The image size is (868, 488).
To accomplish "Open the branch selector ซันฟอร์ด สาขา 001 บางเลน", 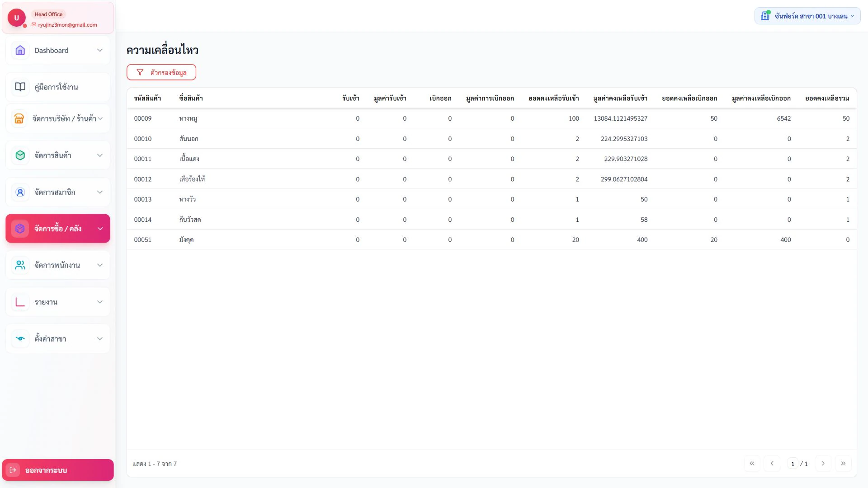I will tap(807, 16).
